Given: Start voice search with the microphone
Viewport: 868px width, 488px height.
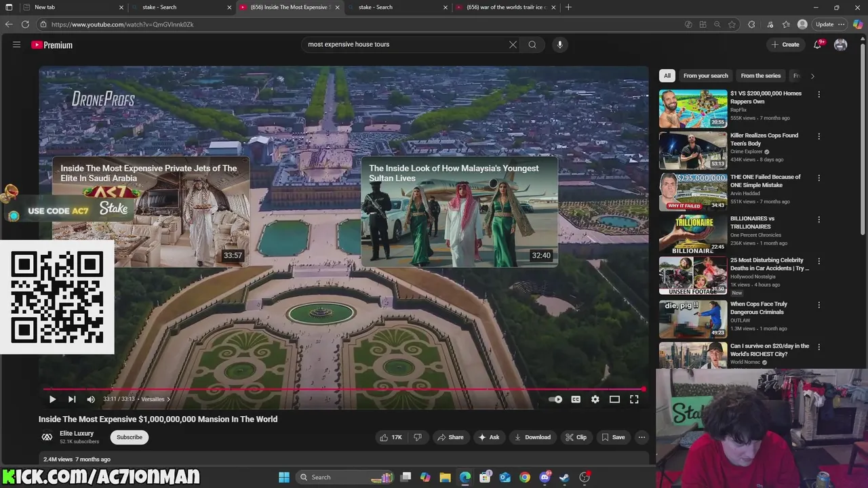Looking at the screenshot, I should (x=559, y=45).
